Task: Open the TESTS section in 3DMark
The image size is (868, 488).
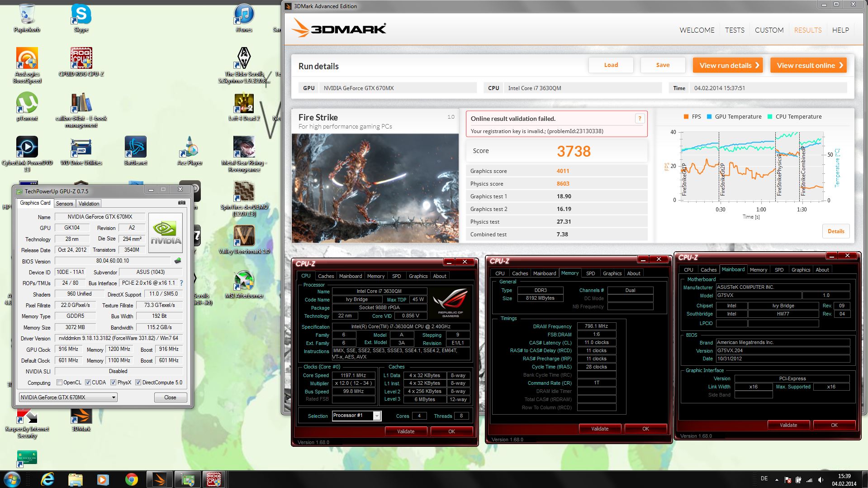Action: [x=735, y=30]
